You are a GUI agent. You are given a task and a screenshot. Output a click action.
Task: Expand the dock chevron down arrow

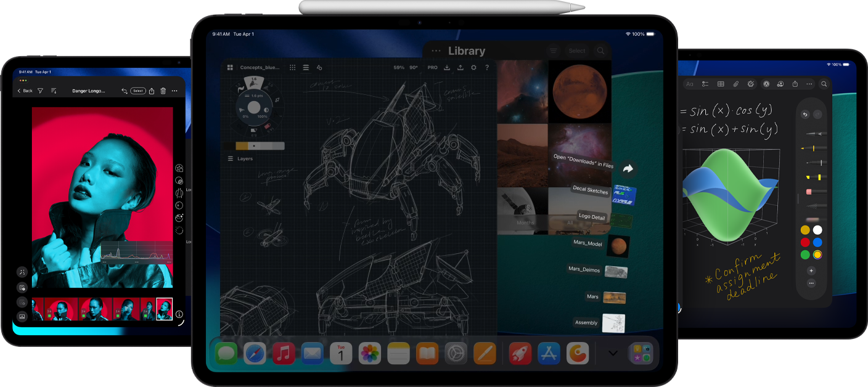click(x=613, y=353)
